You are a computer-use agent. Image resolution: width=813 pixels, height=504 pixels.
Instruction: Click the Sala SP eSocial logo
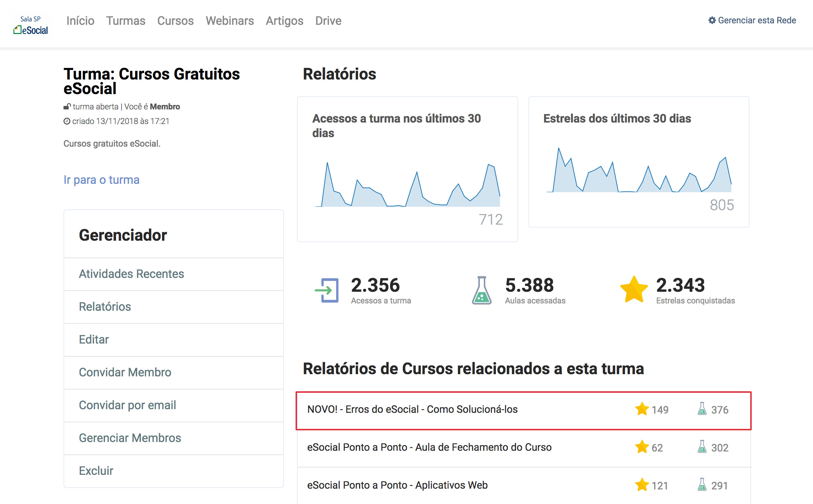(31, 25)
